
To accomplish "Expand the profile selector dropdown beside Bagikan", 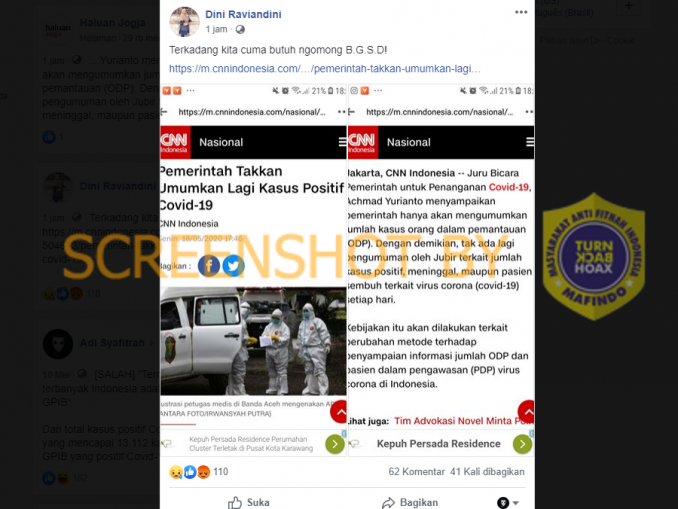I will [x=508, y=503].
